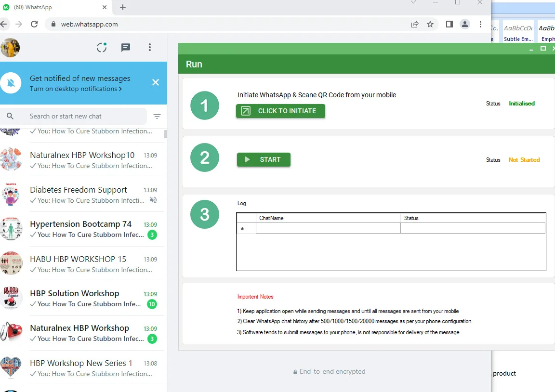Click the search magnifier icon
Viewport: 555px width, 392px height.
10,116
